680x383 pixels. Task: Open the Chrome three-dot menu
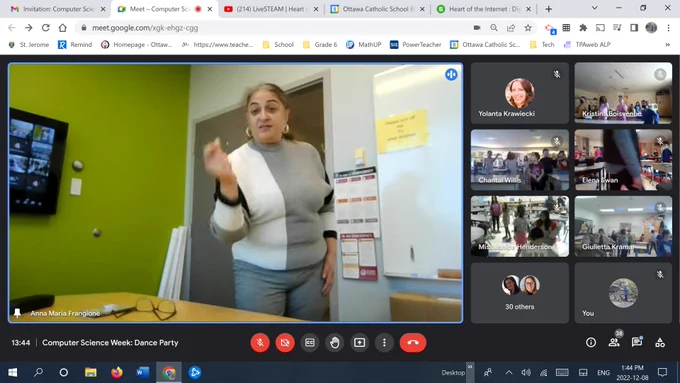tap(668, 28)
